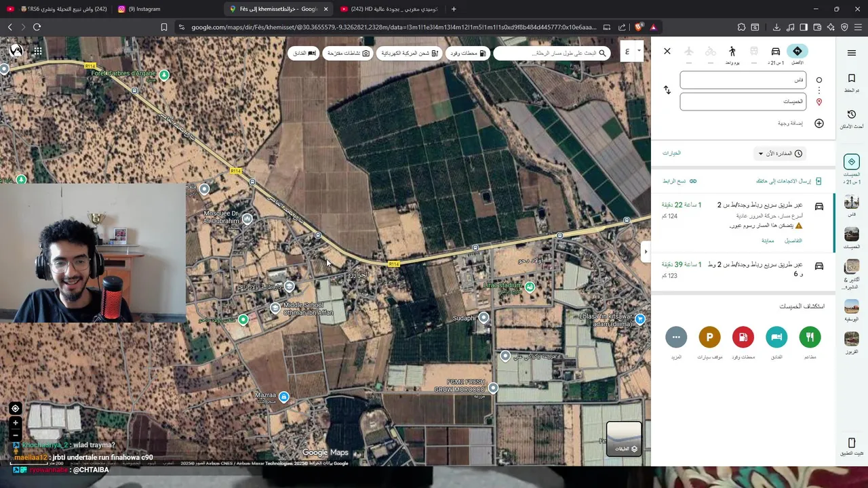Open browser downloads
Screen dimensions: 868x488
click(776, 27)
